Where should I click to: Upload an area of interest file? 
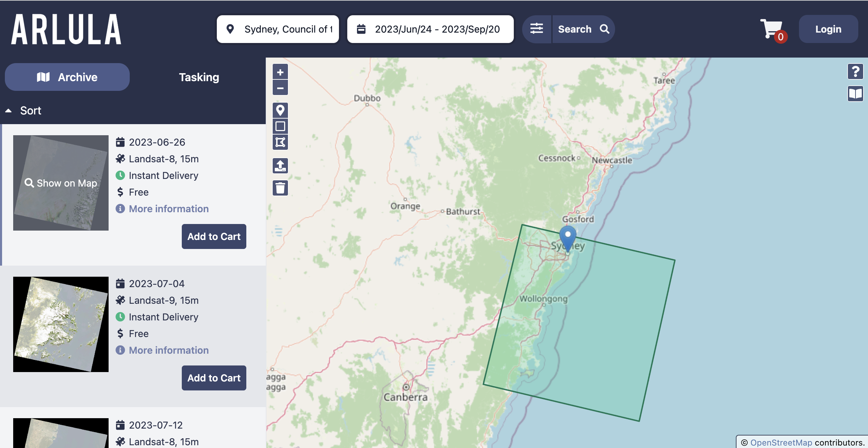(280, 166)
